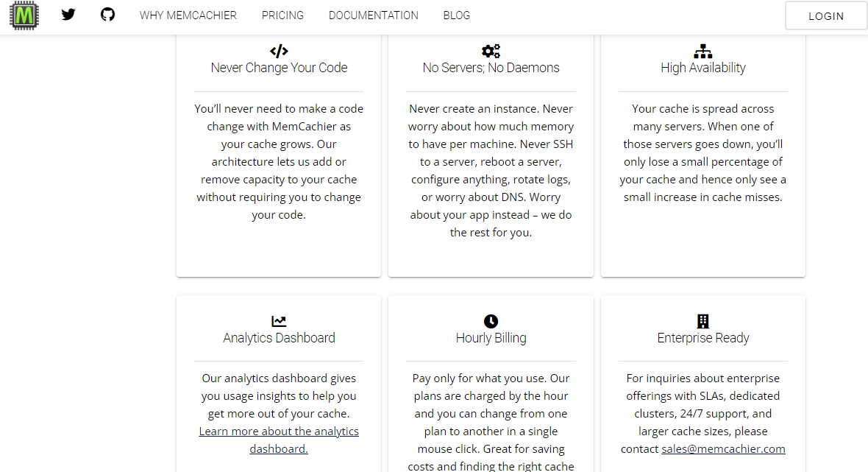The image size is (868, 472).
Task: Click the MemCachier chip logo
Action: click(x=25, y=15)
